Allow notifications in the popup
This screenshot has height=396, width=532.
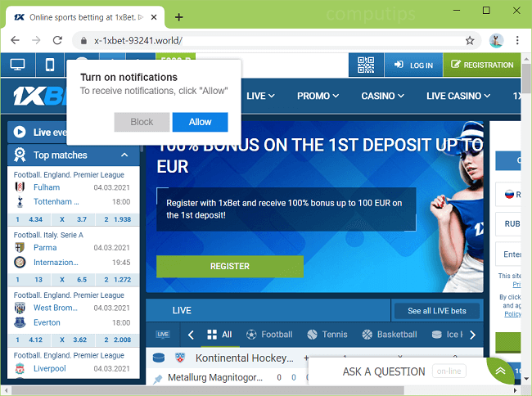click(x=200, y=122)
